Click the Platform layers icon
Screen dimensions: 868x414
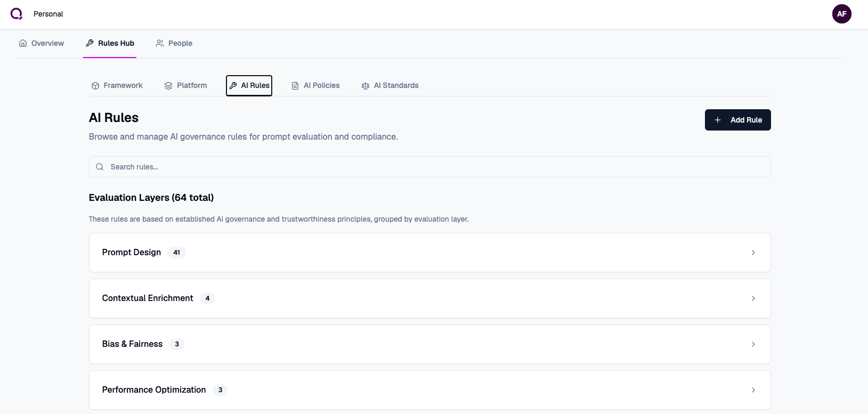coord(168,86)
